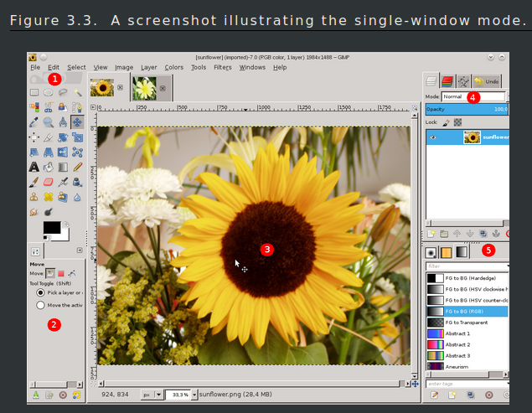Set Move mode to selection
532x413 pixels.
61,274
